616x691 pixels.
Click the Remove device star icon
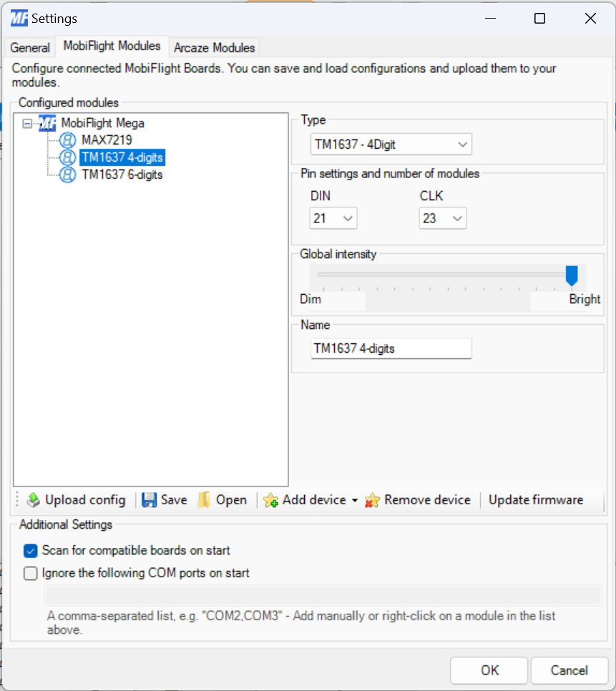click(372, 500)
